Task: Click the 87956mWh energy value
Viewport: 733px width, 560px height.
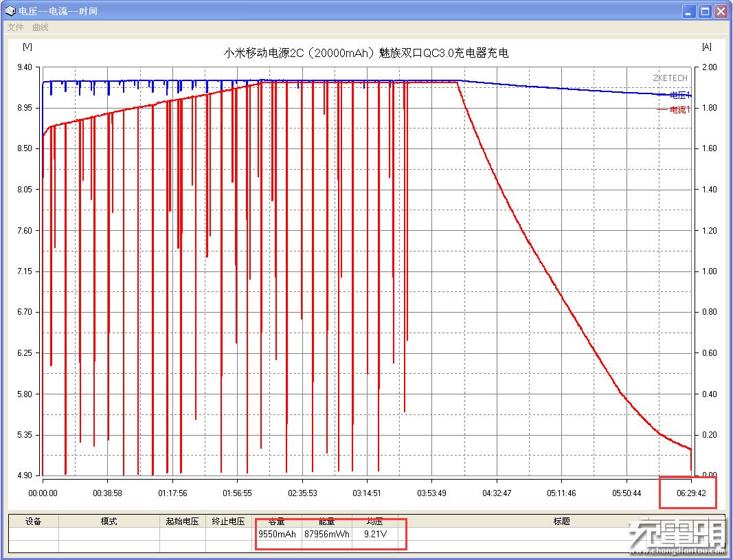Action: tap(327, 534)
